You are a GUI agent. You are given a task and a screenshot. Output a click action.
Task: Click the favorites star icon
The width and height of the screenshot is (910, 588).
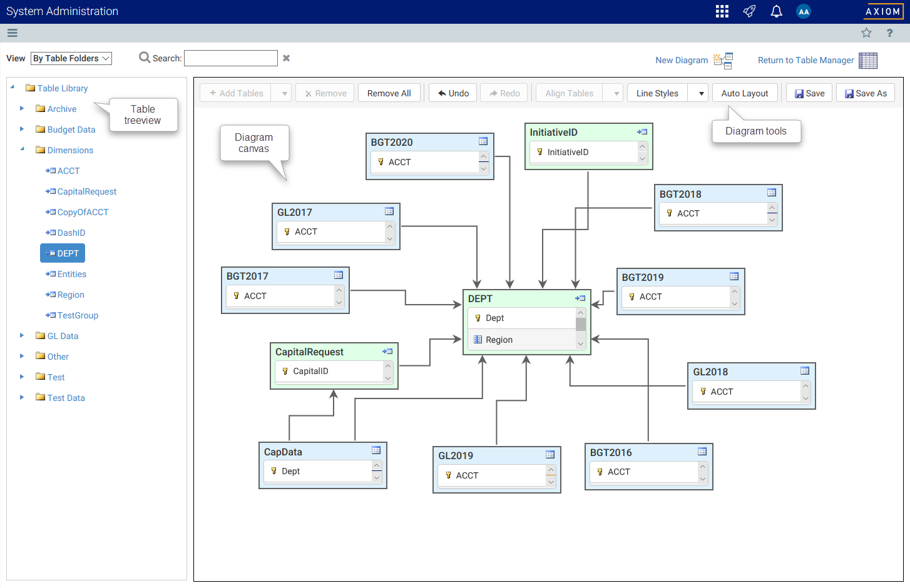[866, 33]
